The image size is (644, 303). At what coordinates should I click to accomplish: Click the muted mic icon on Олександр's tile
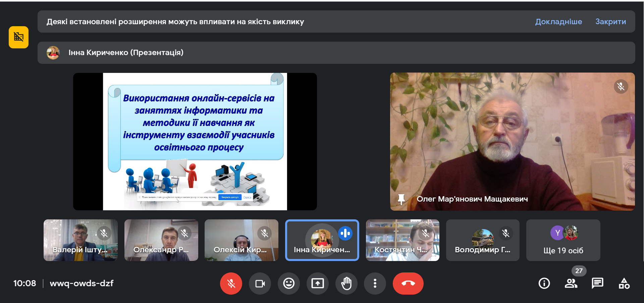click(x=184, y=233)
